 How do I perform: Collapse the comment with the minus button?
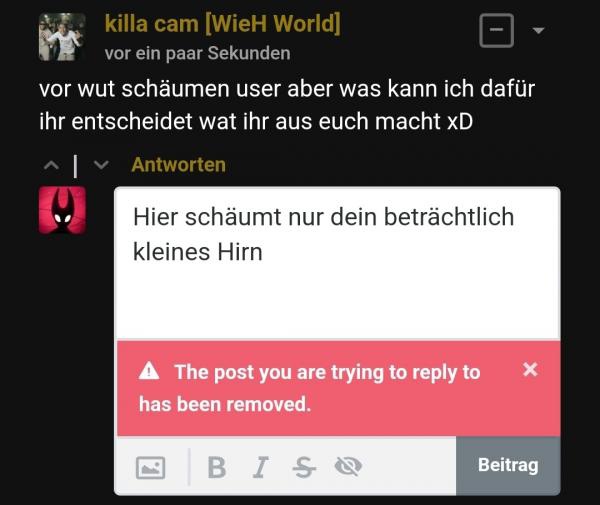[x=496, y=30]
